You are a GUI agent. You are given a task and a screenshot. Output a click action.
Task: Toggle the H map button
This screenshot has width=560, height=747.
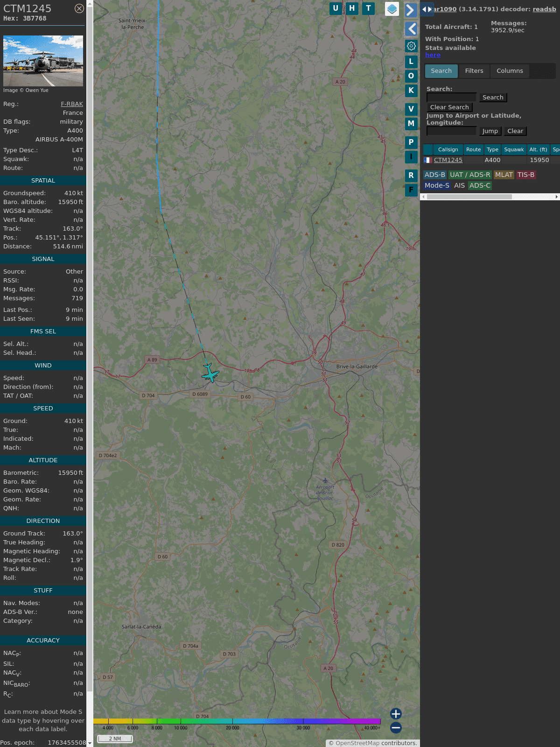click(352, 8)
